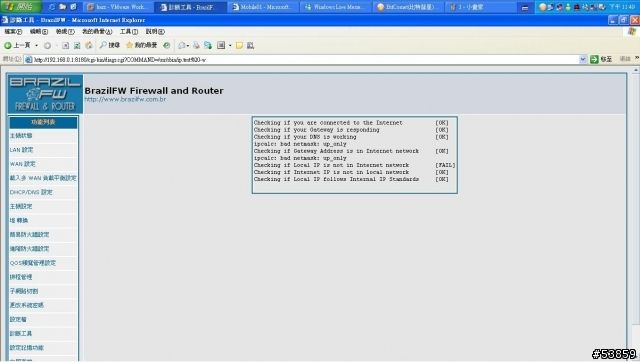Viewport: 640px width, 362px height.
Task: Click the green Go (移至) button
Action: 601,60
